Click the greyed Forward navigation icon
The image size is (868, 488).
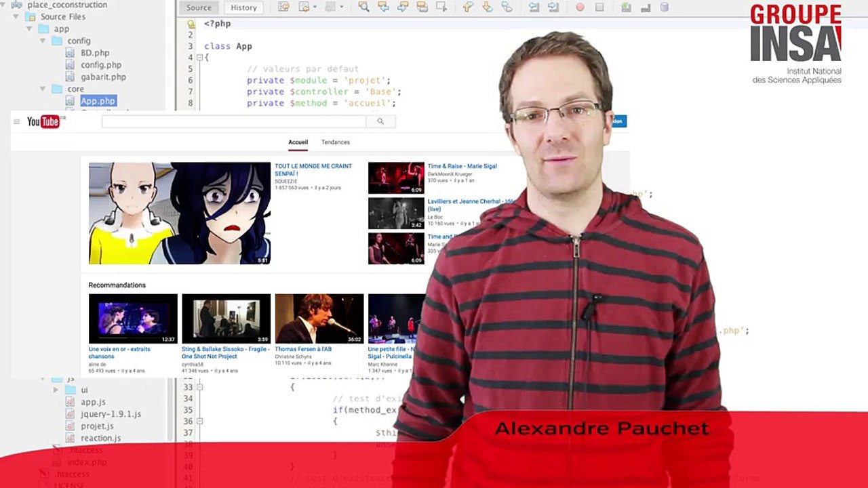330,7
